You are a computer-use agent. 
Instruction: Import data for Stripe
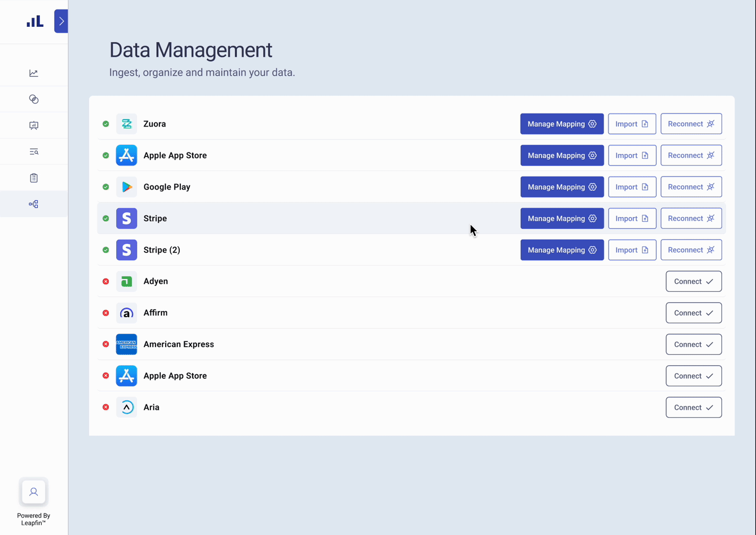click(x=632, y=219)
